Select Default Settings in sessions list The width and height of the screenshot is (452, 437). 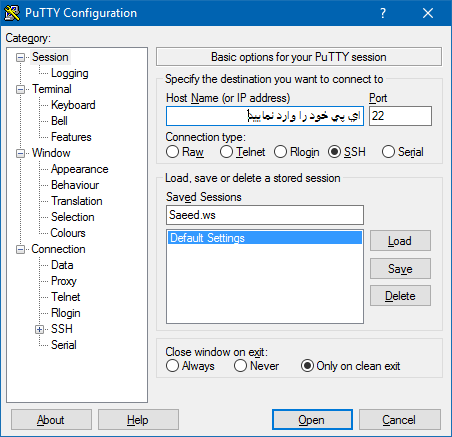265,238
